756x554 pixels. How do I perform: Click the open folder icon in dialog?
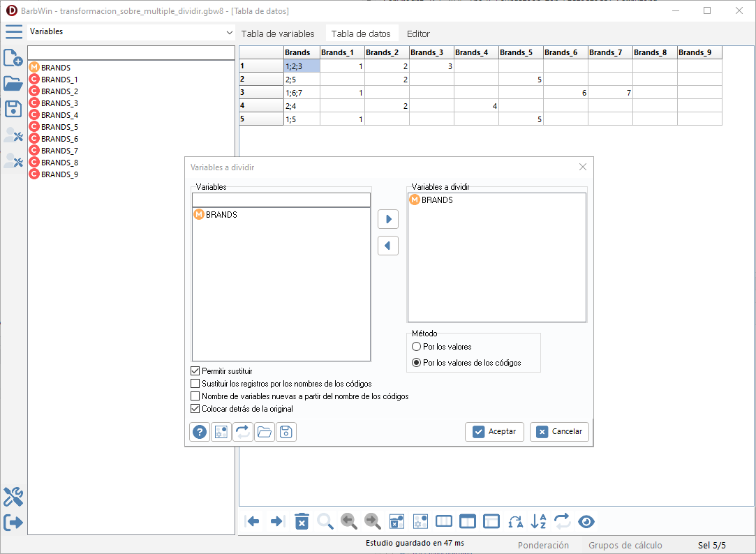click(x=265, y=432)
